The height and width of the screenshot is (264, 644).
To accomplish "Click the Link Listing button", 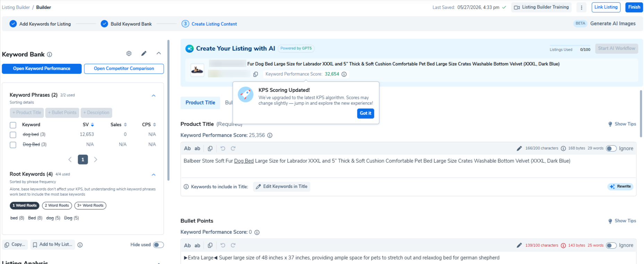I will (x=606, y=7).
